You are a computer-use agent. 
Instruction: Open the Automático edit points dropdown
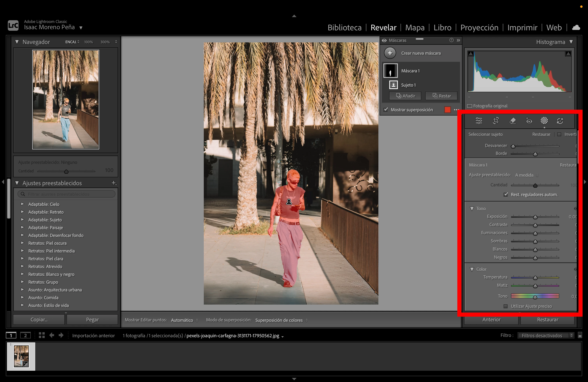[184, 320]
